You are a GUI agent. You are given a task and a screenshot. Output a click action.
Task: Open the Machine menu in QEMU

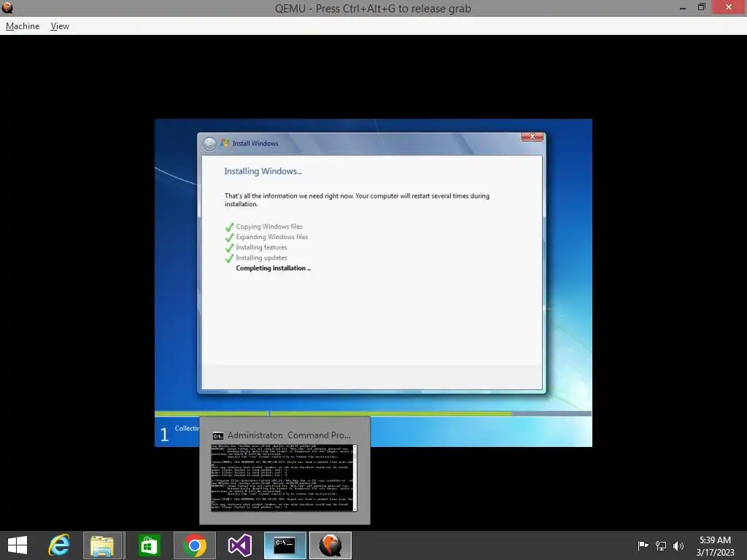[x=23, y=26]
